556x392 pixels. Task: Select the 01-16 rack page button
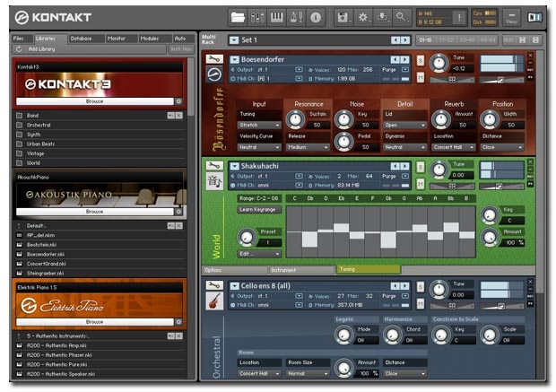pyautogui.click(x=426, y=40)
